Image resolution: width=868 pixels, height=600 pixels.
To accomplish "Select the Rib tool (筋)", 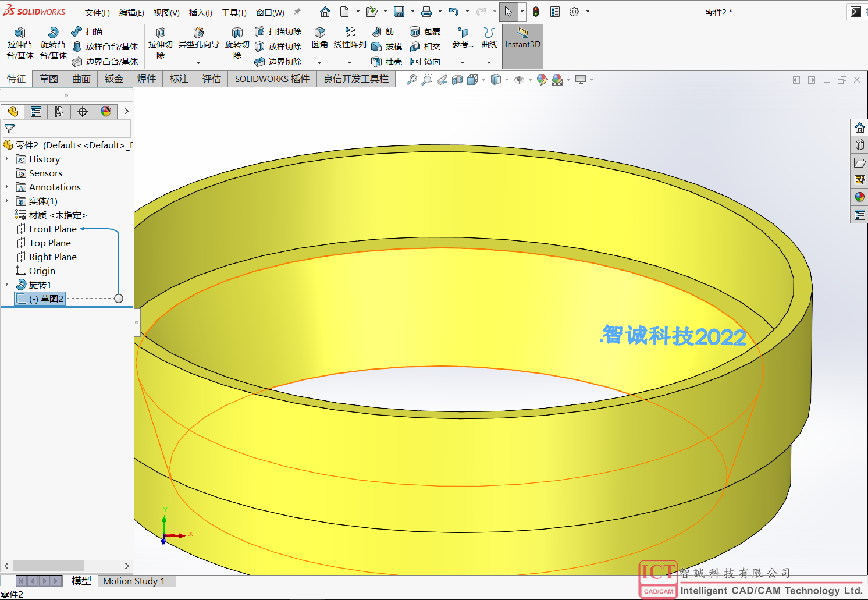I will click(x=383, y=31).
